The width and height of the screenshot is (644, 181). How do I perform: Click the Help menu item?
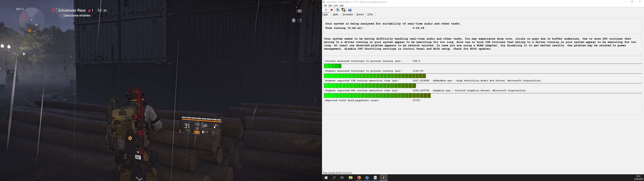[341, 6]
